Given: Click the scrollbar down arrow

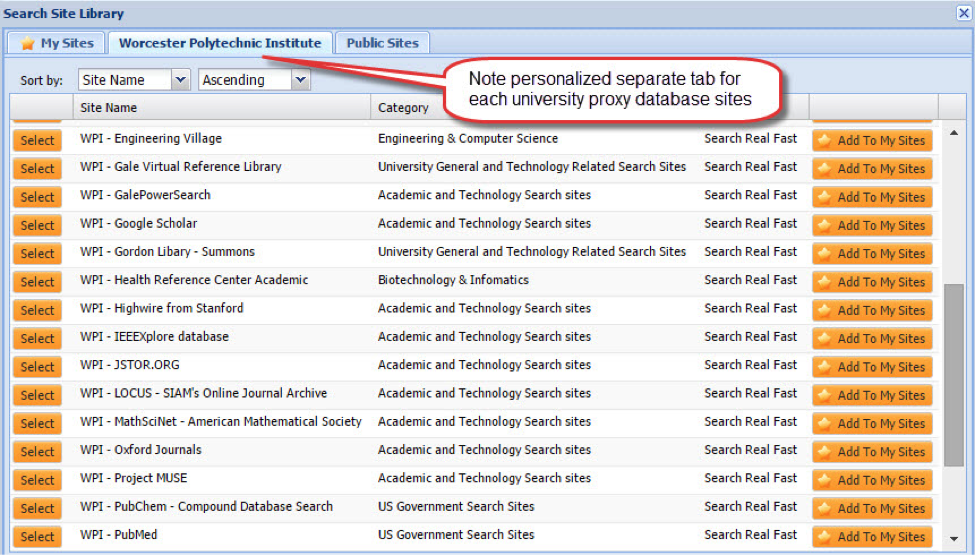Looking at the screenshot, I should click(954, 539).
